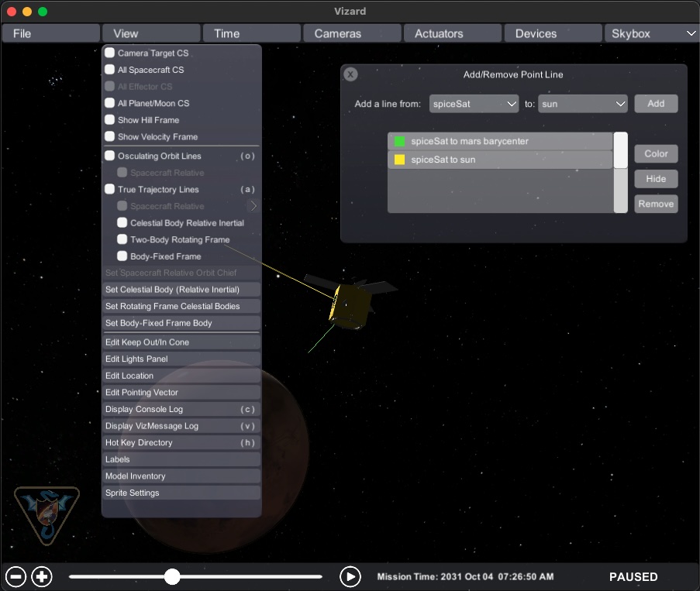Click the Remove button

pyautogui.click(x=656, y=204)
